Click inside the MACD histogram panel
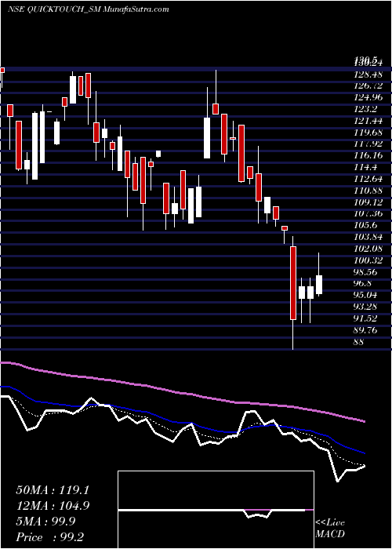The width and height of the screenshot is (392, 549). click(x=216, y=510)
